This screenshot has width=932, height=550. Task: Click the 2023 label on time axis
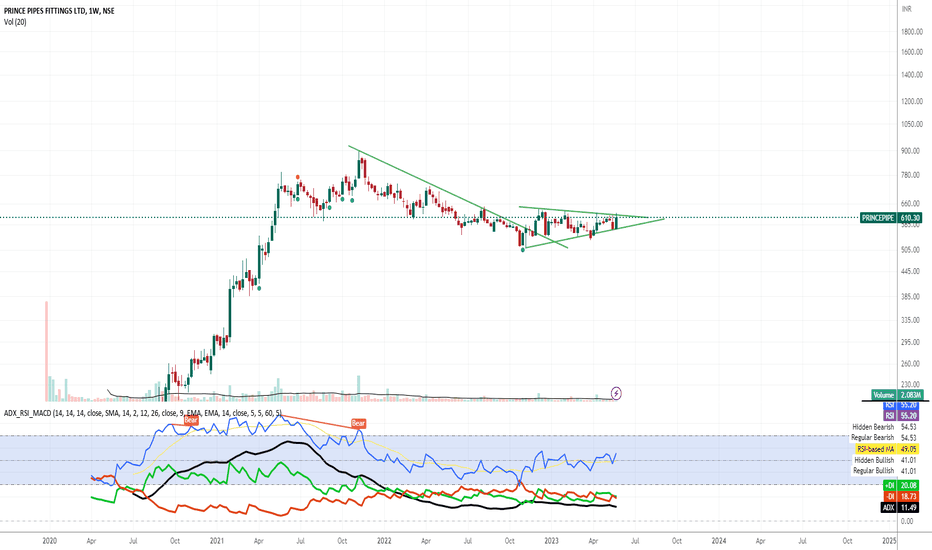[552, 541]
